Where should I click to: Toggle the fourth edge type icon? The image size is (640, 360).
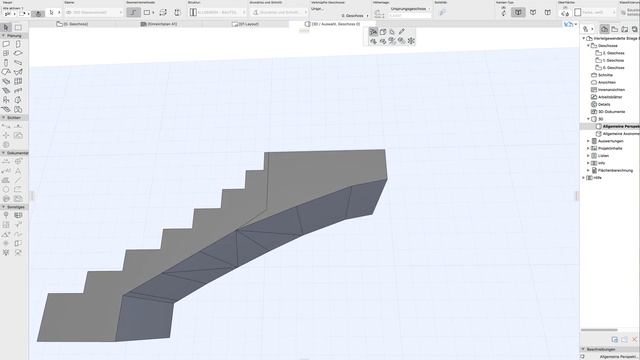click(x=547, y=13)
